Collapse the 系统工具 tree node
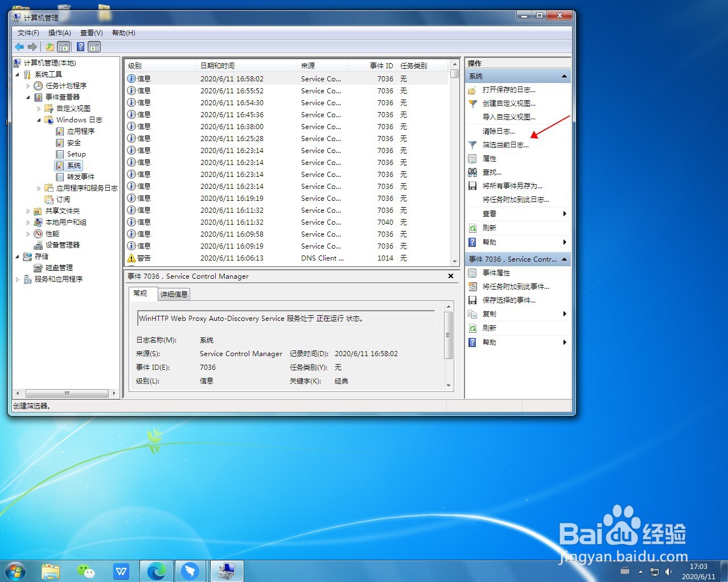The height and width of the screenshot is (582, 728). [17, 75]
